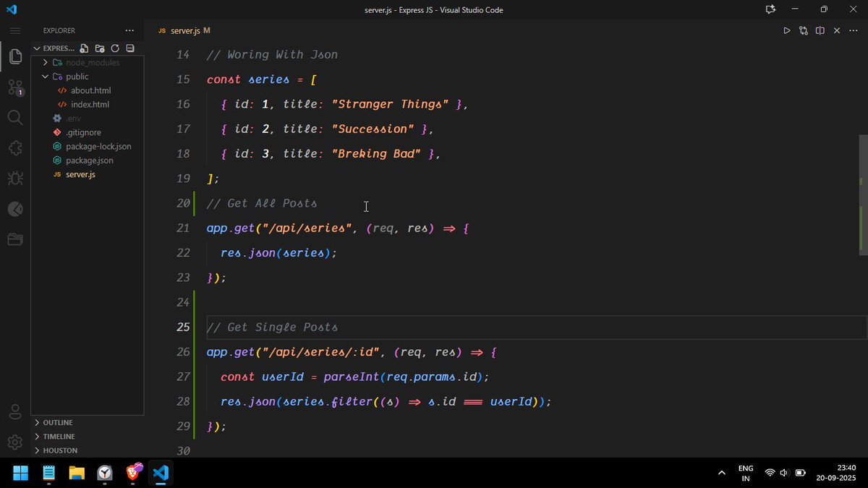
Task: Click the parseInt call on line 27
Action: point(352,377)
